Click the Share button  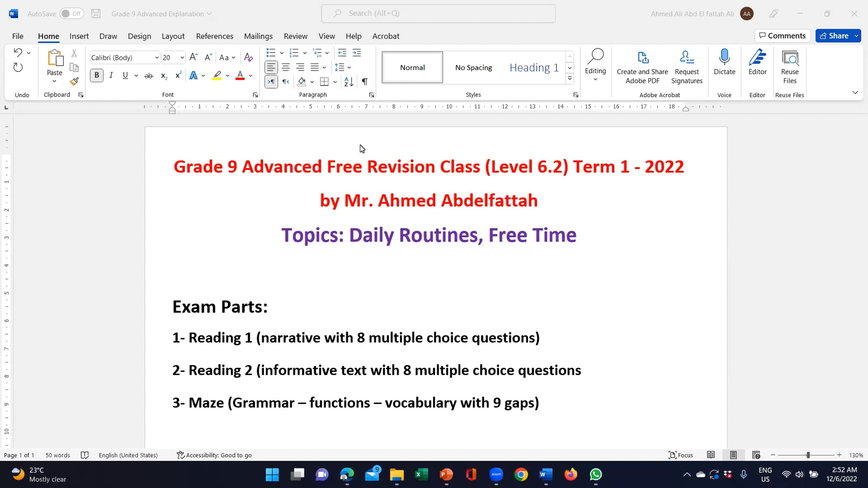coord(834,36)
